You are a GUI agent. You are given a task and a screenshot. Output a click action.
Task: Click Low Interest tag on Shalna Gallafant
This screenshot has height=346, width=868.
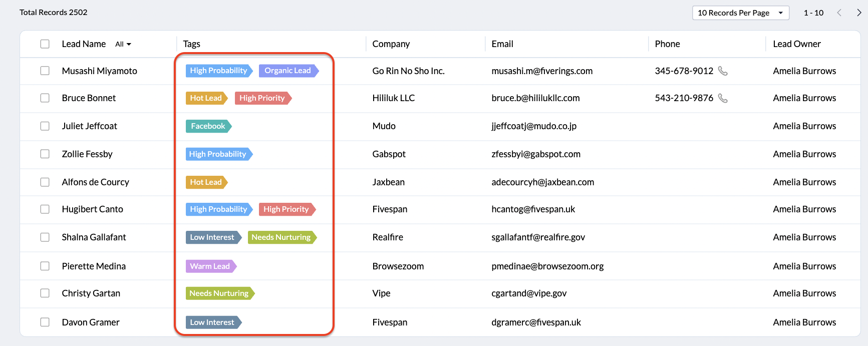(x=213, y=237)
